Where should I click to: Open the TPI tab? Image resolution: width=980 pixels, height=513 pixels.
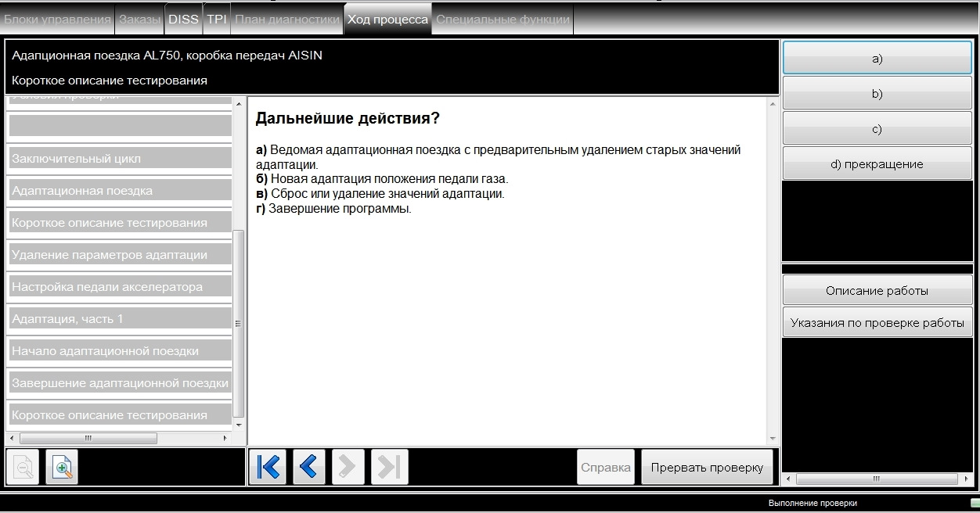(217, 20)
